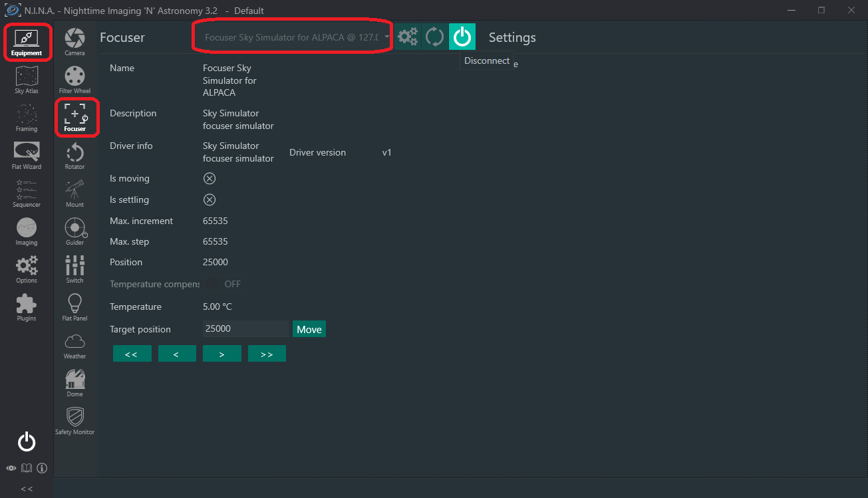Select the Filter Wheel equipment icon
The image size is (868, 498).
(74, 79)
